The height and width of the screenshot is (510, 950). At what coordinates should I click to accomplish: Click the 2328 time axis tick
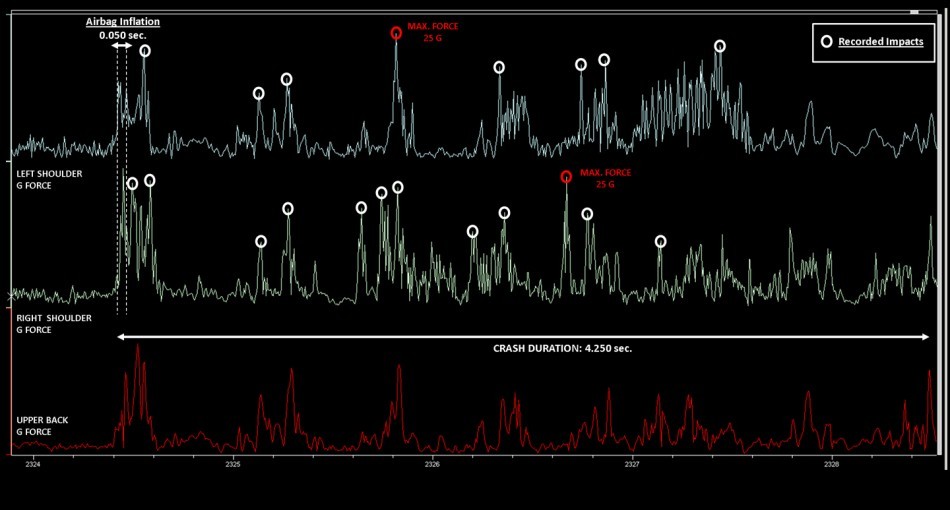(832, 465)
